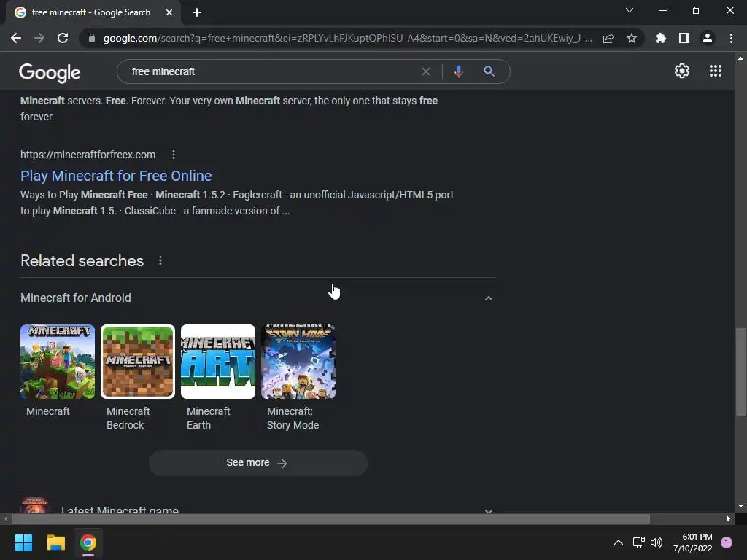747x560 pixels.
Task: Open the tab search dropdown arrow
Action: tap(630, 10)
